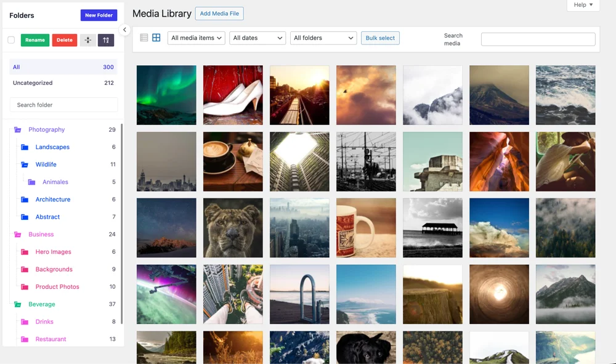Image resolution: width=616 pixels, height=364 pixels.
Task: Open the All dates dropdown
Action: point(257,38)
